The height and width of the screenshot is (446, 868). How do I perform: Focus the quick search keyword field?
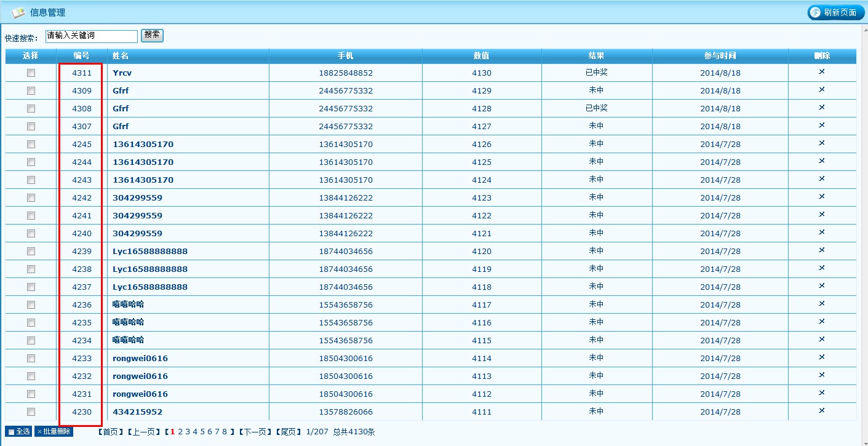point(91,36)
